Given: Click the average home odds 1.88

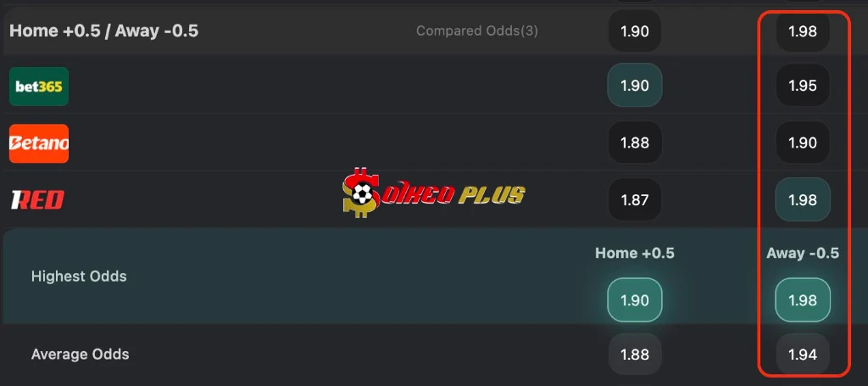Looking at the screenshot, I should [634, 355].
